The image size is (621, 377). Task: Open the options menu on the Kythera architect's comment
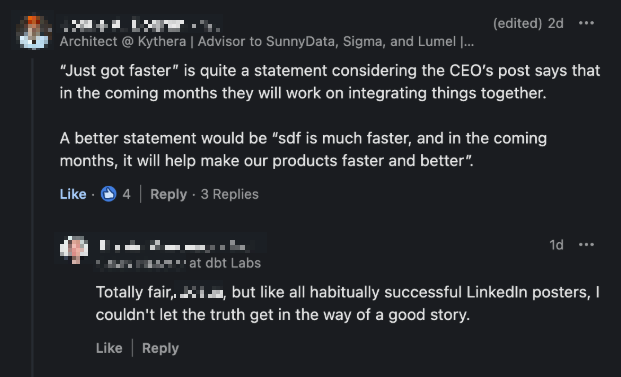pos(586,23)
